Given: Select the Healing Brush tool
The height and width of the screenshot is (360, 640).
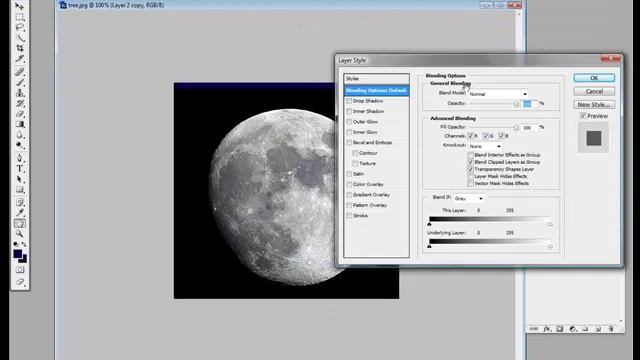Looking at the screenshot, I should point(20,72).
